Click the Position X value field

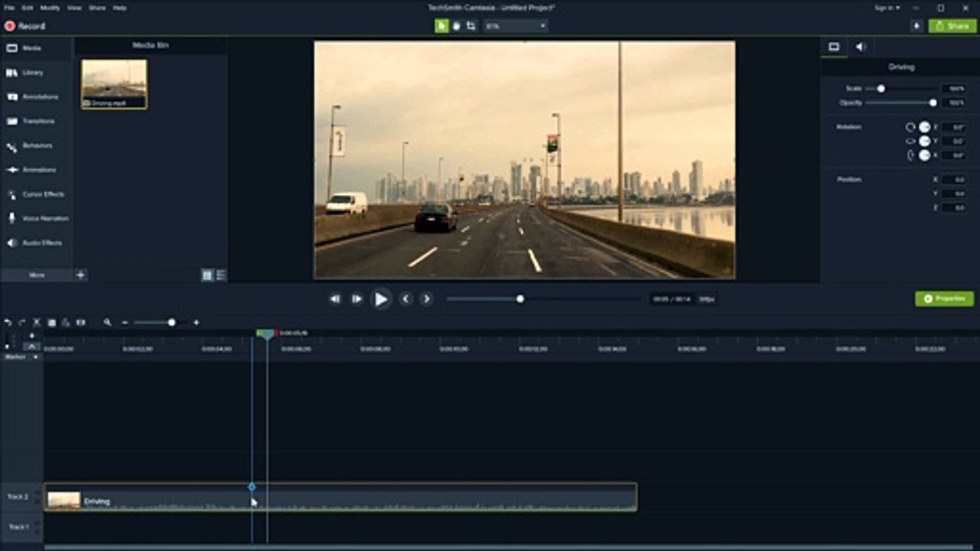pos(954,179)
